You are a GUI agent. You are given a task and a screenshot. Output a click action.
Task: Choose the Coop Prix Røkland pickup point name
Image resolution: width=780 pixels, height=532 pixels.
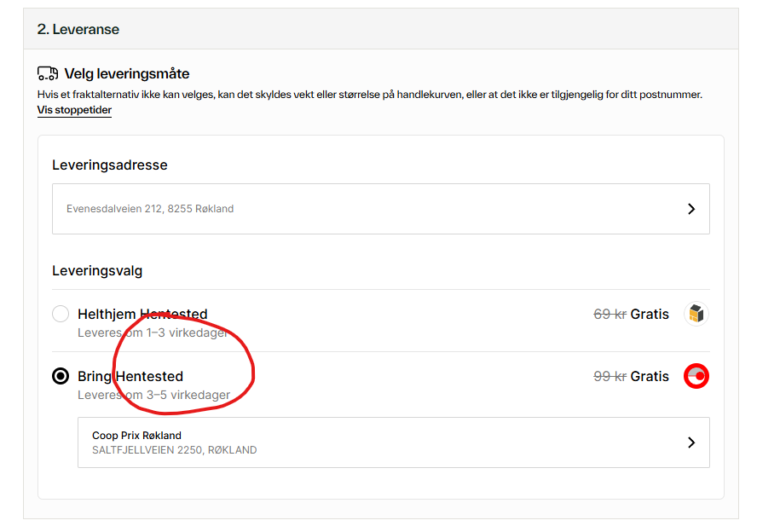point(136,436)
